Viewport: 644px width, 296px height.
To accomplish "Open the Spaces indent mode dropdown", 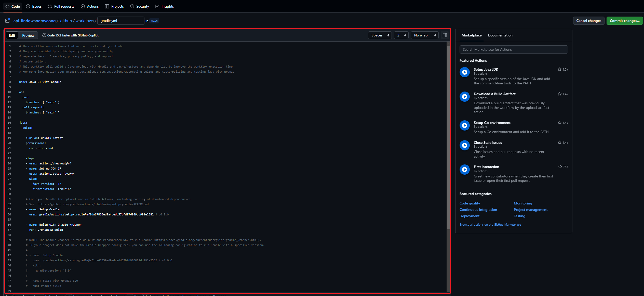I will 380,35.
